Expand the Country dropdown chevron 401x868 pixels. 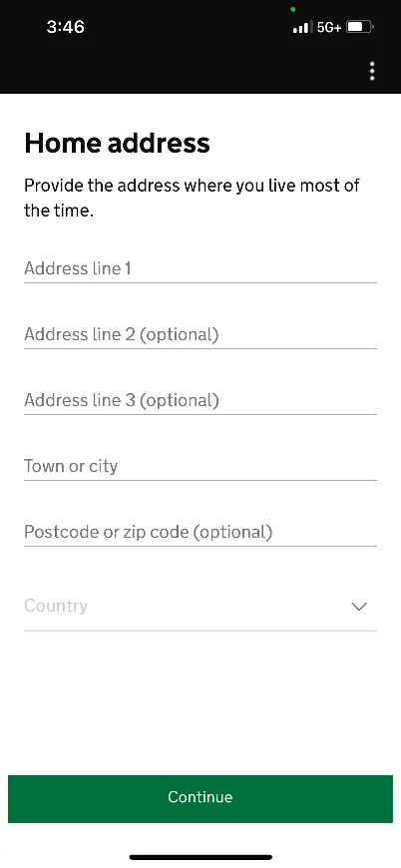359,607
